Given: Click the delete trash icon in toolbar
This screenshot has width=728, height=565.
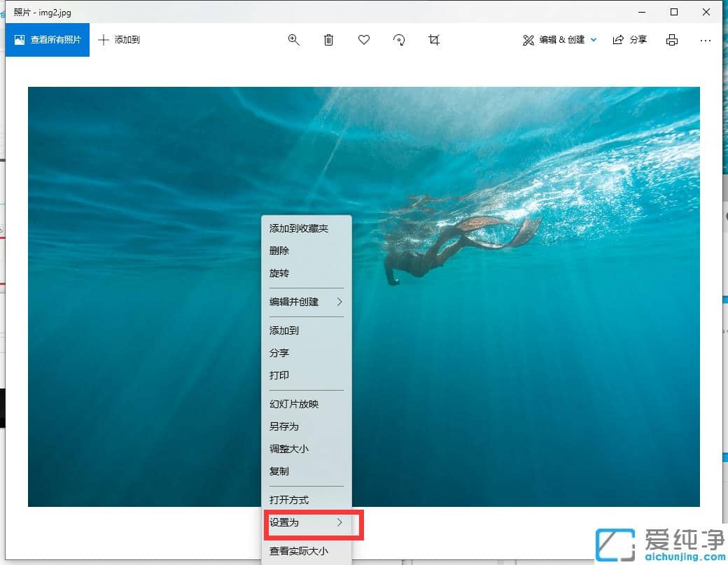Looking at the screenshot, I should [328, 40].
